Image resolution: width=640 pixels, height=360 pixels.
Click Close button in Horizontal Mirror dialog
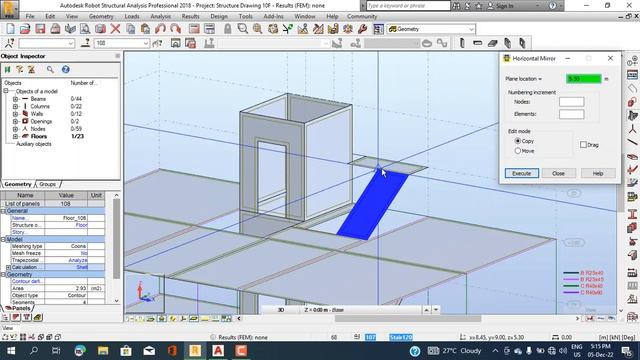tap(558, 173)
